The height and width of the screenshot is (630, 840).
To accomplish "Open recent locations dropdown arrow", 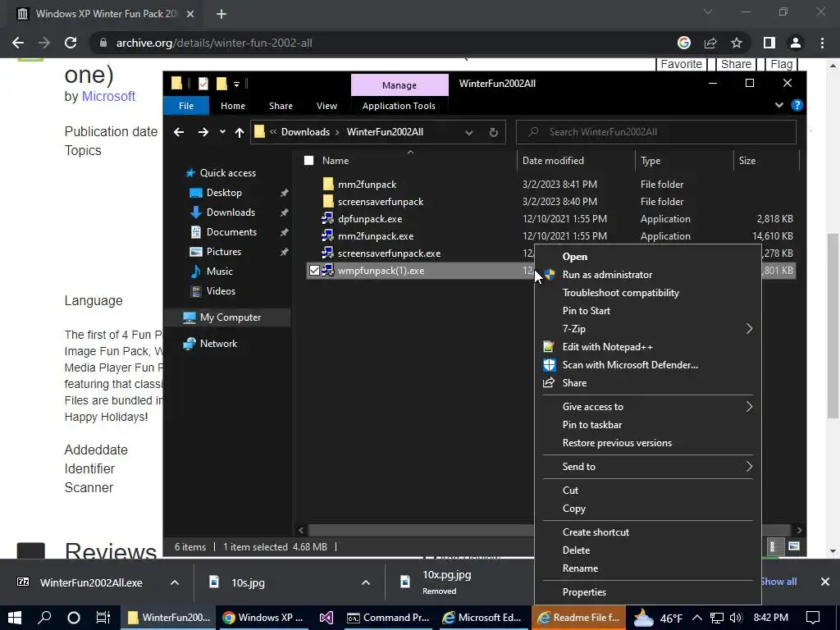I will coord(222,132).
